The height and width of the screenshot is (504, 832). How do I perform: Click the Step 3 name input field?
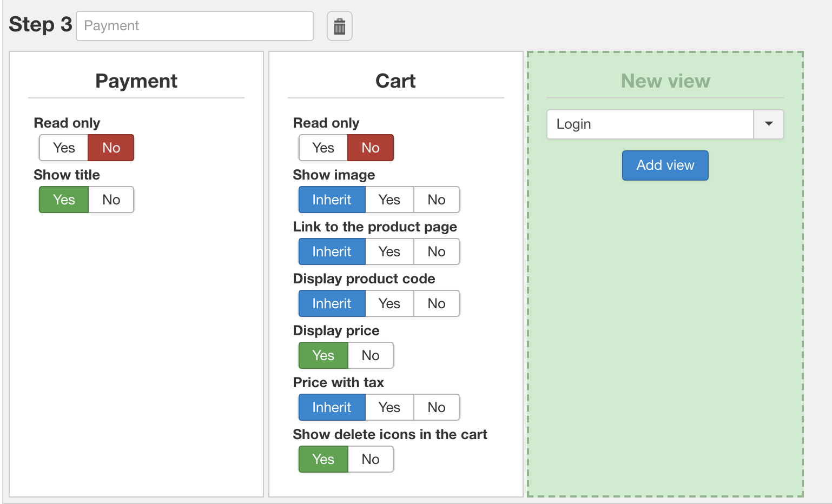[x=195, y=26]
